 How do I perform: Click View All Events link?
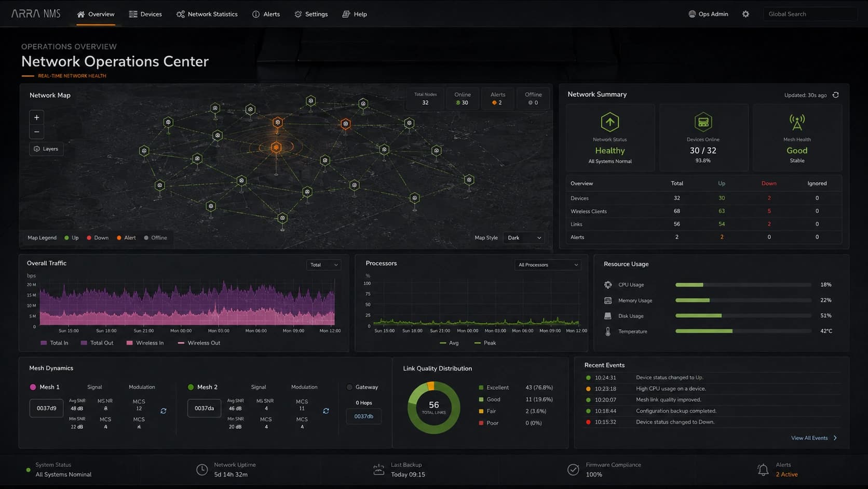(x=814, y=438)
